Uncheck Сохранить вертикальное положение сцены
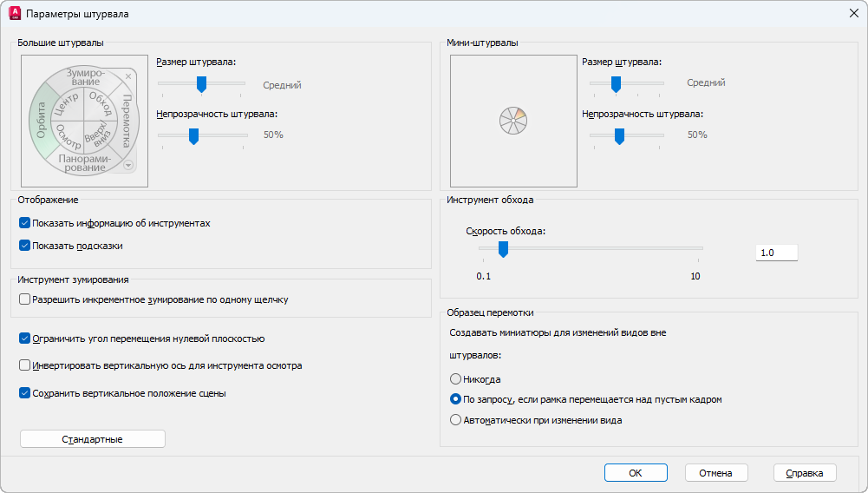 pos(24,393)
